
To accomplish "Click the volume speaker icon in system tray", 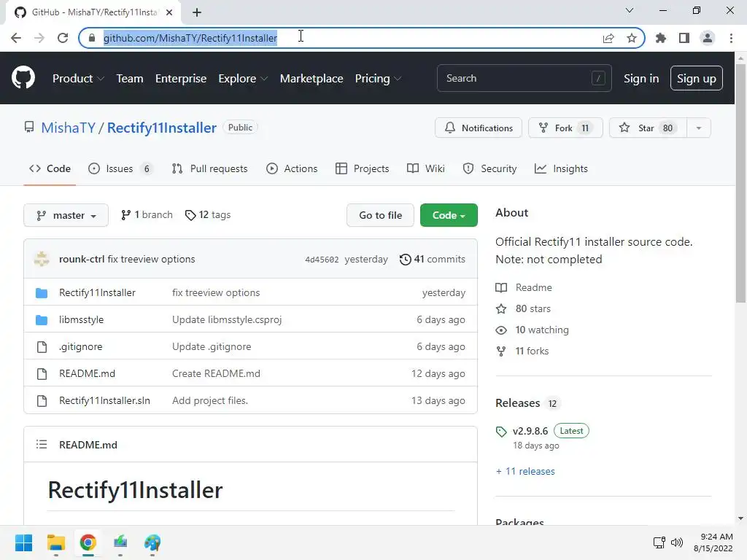I will pos(676,542).
